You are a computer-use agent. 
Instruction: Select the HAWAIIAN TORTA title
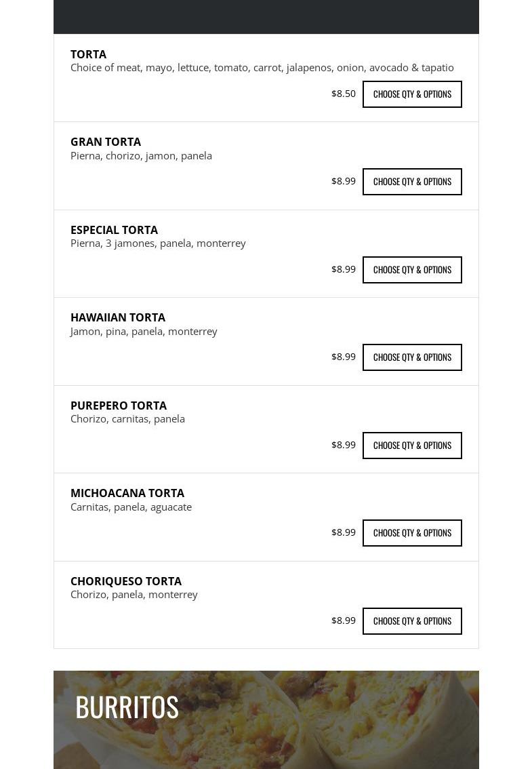(x=118, y=317)
